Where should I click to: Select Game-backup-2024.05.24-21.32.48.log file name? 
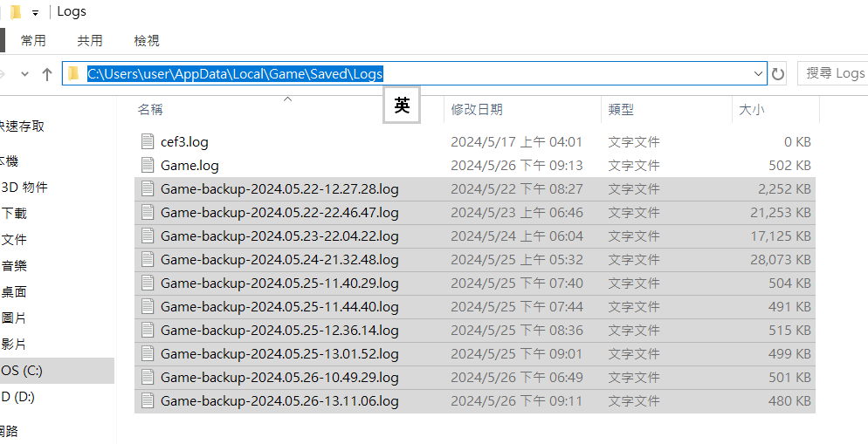click(279, 260)
